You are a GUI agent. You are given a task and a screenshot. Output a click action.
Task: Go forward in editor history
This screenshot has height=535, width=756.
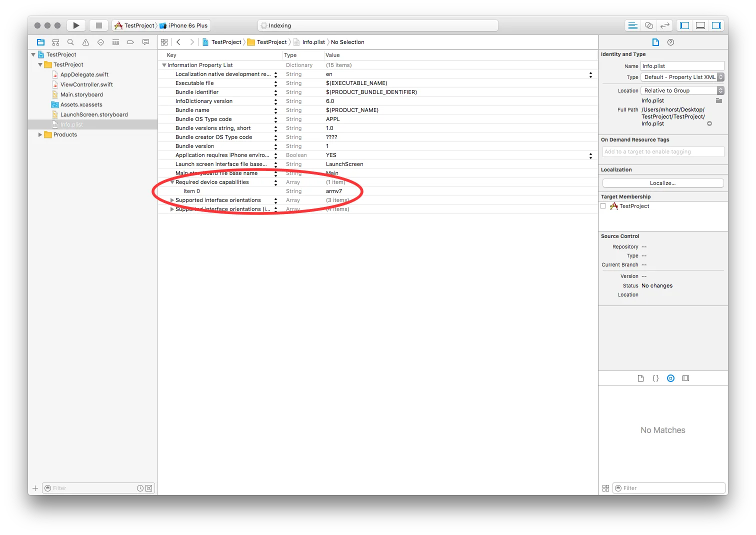pos(192,42)
